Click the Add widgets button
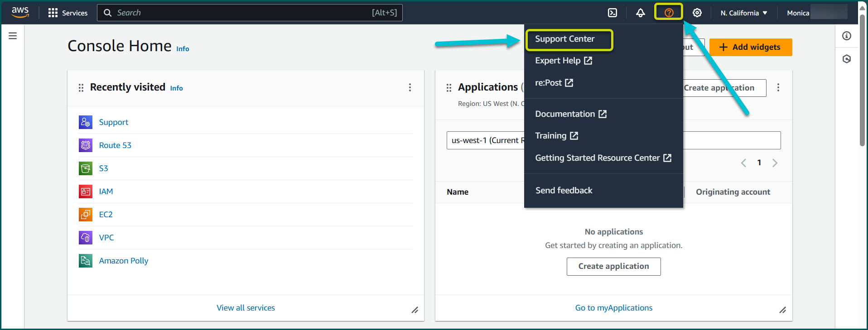 pos(751,47)
